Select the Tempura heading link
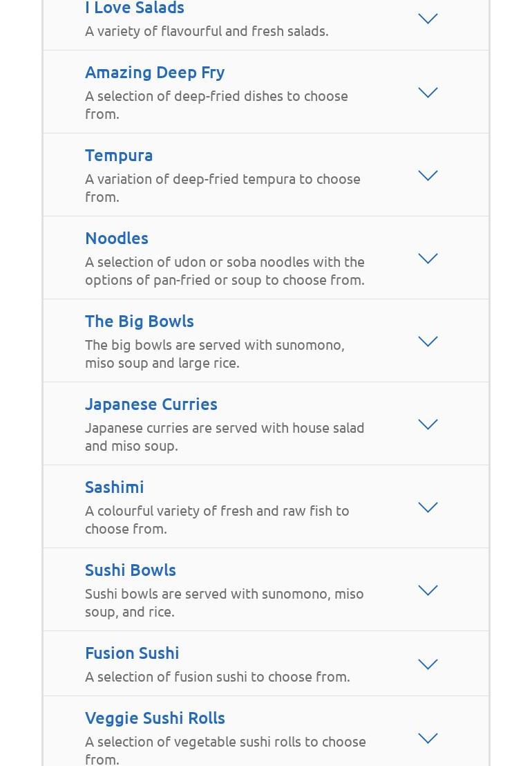 click(119, 155)
